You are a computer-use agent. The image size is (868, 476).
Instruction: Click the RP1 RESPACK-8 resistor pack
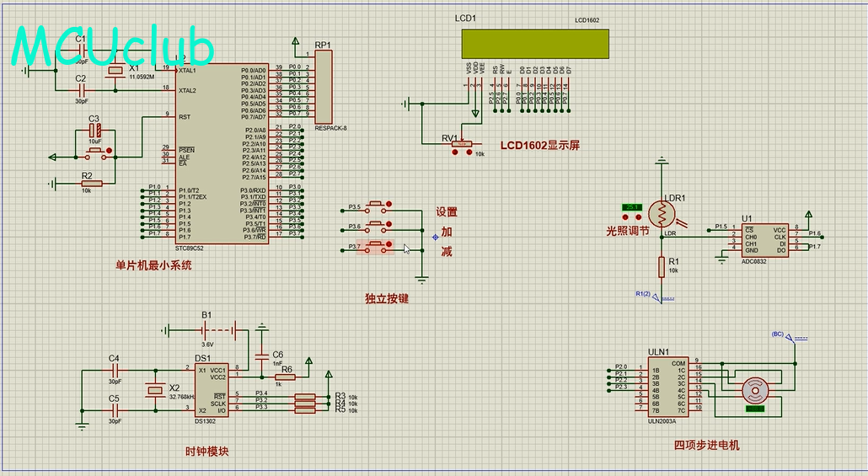click(324, 87)
